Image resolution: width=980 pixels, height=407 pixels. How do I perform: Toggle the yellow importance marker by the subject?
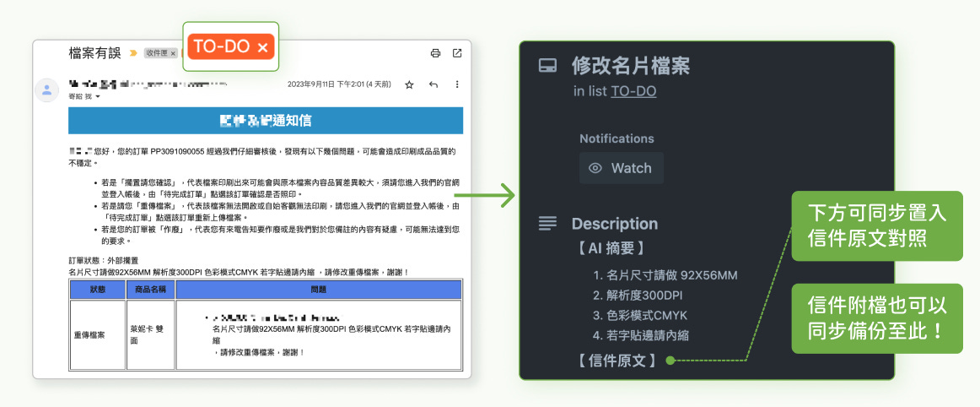coord(133,53)
